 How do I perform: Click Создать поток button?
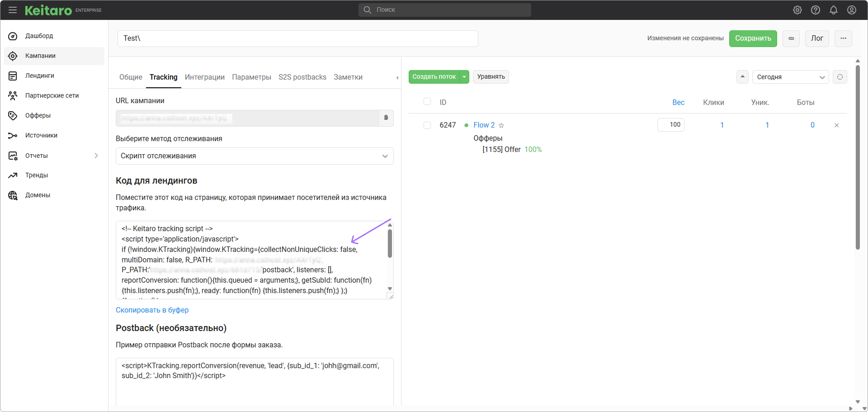[434, 77]
